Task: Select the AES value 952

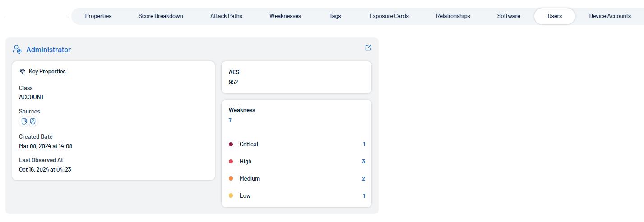Action: (233, 82)
